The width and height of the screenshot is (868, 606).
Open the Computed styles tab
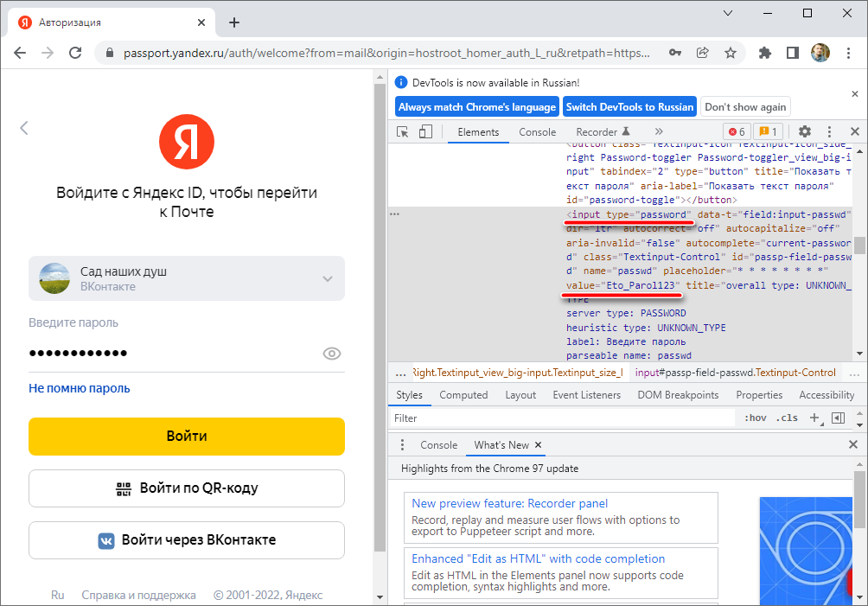463,395
